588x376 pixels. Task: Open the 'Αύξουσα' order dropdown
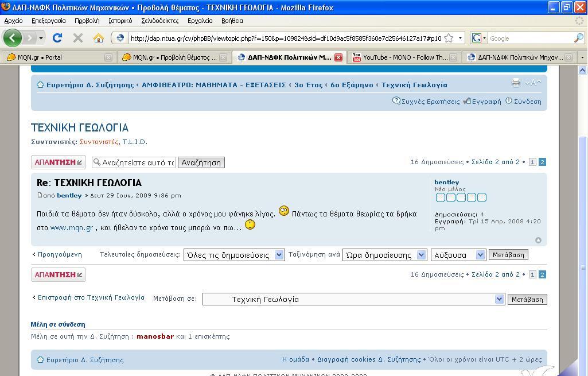[480, 255]
